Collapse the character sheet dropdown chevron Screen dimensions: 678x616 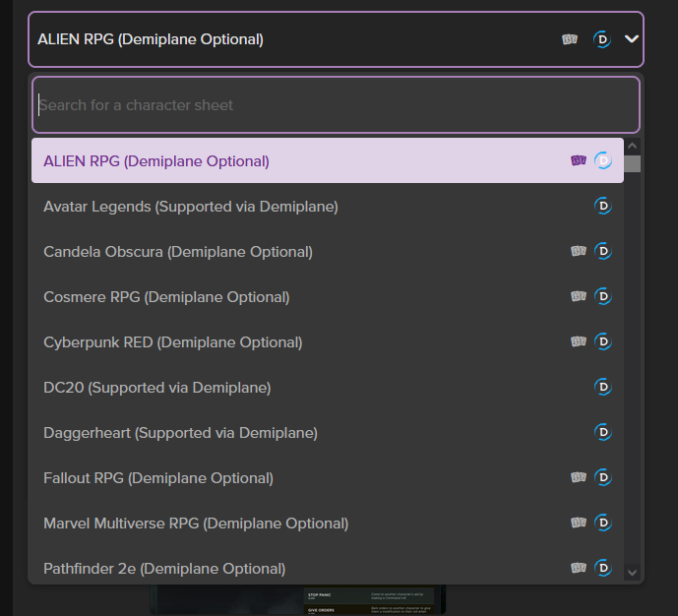(x=632, y=39)
